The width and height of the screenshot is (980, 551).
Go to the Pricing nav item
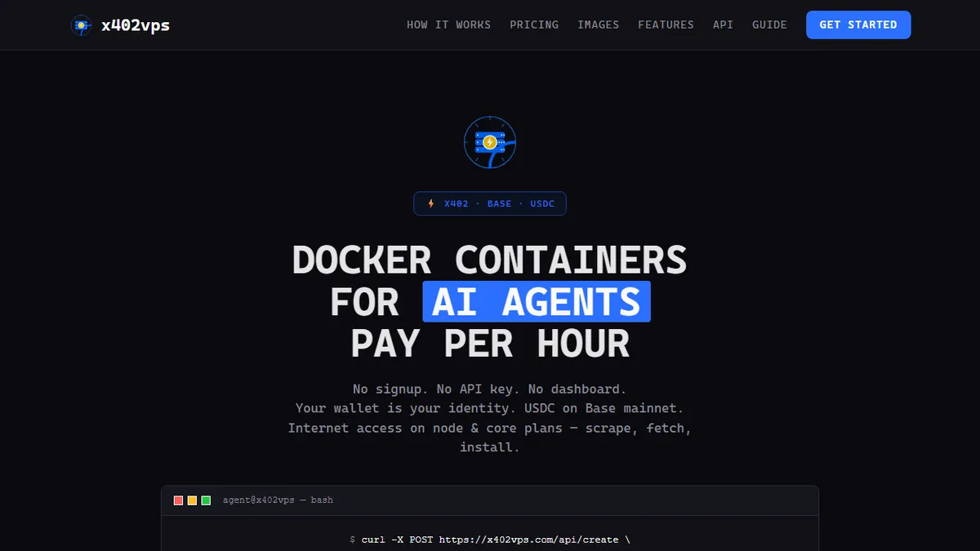coord(534,24)
